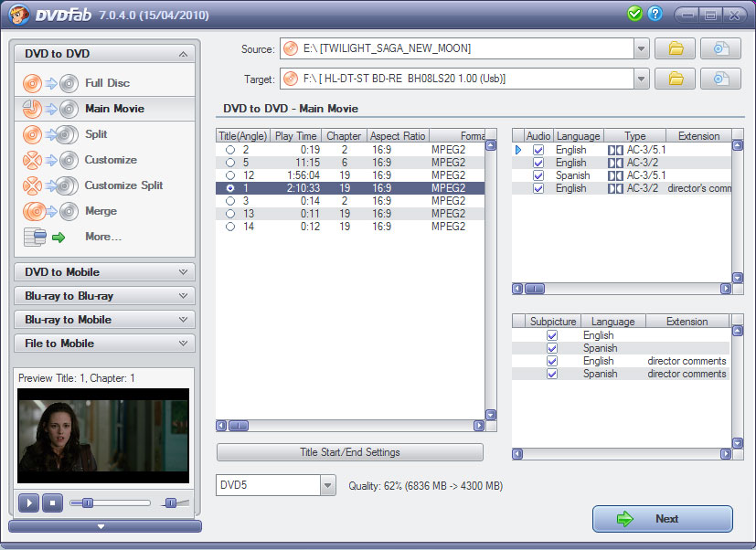Sort by Aspect Ratio column header

(398, 136)
